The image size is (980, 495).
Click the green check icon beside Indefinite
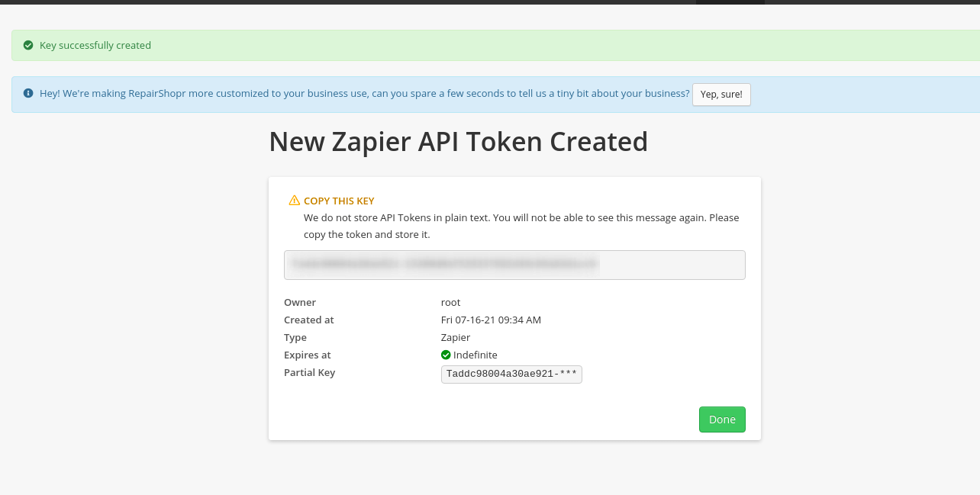tap(446, 355)
